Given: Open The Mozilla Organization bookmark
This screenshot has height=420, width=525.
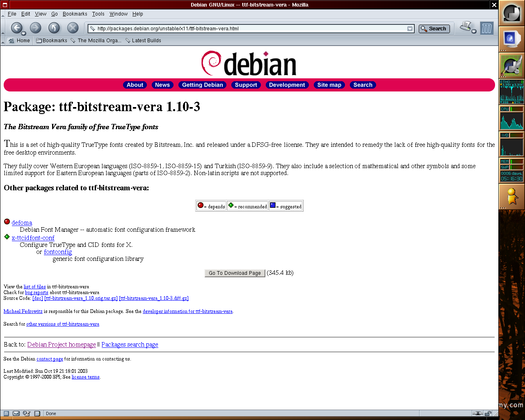Looking at the screenshot, I should [96, 41].
